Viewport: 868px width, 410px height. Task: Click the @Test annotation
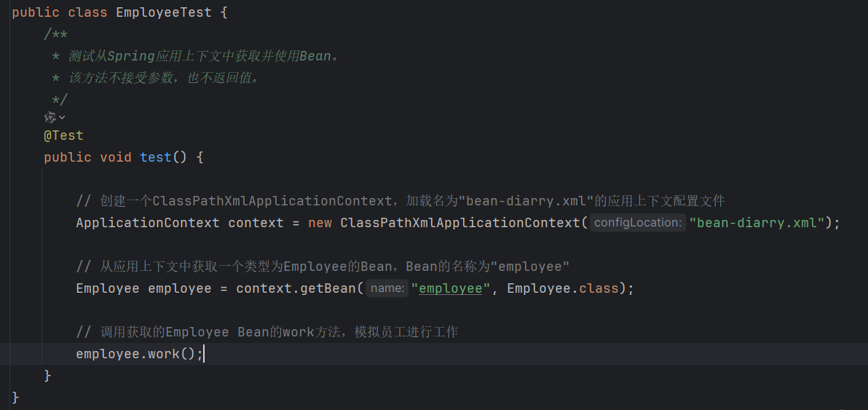pos(63,135)
